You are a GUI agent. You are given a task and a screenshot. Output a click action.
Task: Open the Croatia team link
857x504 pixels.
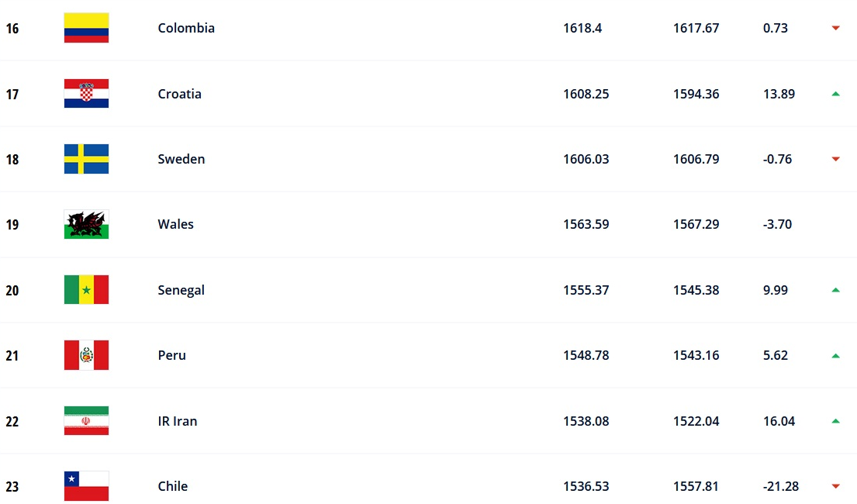pos(179,94)
